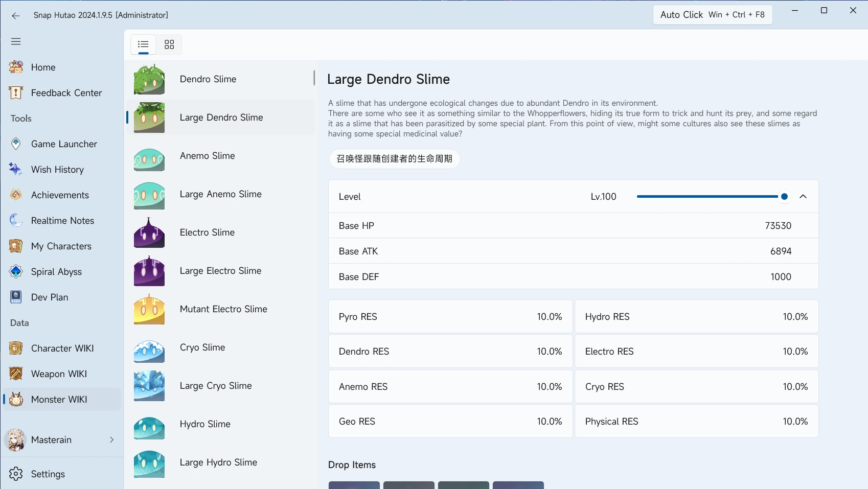
Task: Click the Masterain user avatar
Action: point(16,440)
